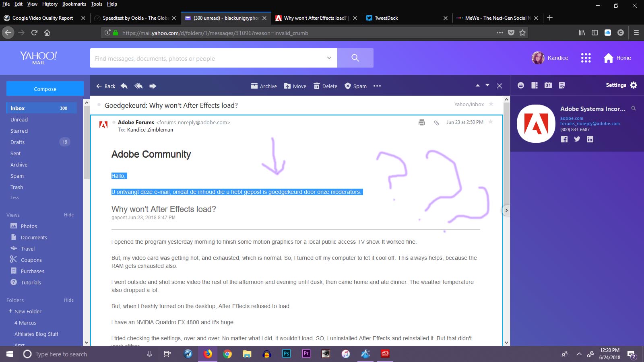
Task: Switch to the Speedtest by Ookla tab
Action: (x=135, y=18)
